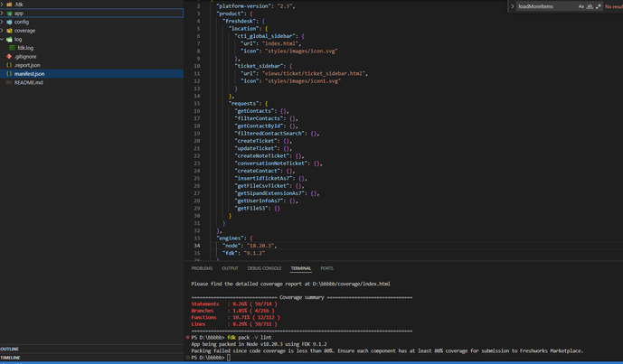
Task: Open the PORTS tab
Action: pyautogui.click(x=327, y=268)
